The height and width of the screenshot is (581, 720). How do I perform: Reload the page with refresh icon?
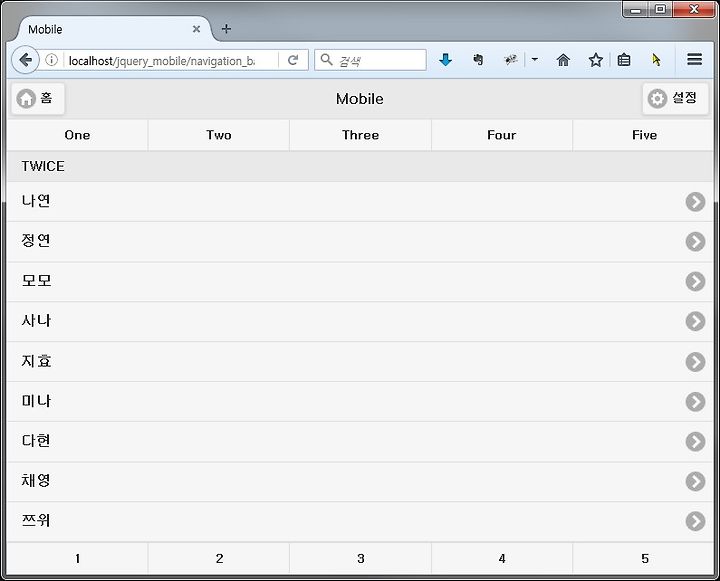[293, 60]
